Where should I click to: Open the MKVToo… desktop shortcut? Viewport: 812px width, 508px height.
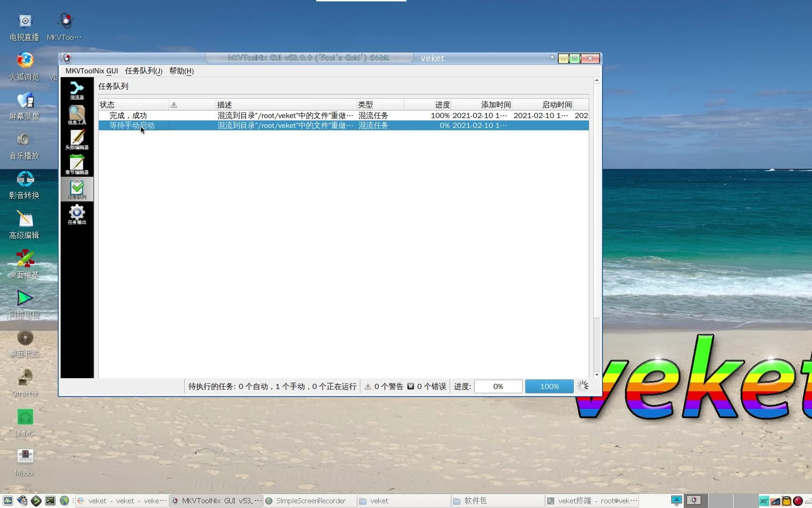point(64,27)
